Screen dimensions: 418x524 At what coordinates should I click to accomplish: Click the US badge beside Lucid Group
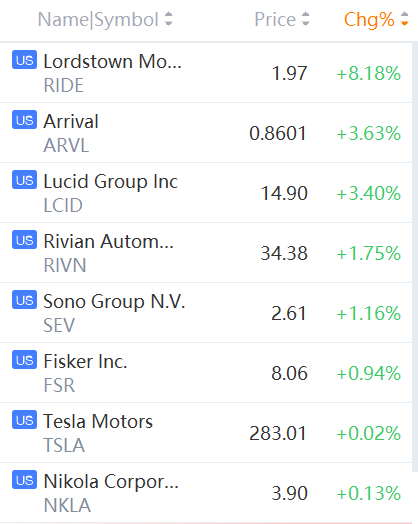(24, 180)
